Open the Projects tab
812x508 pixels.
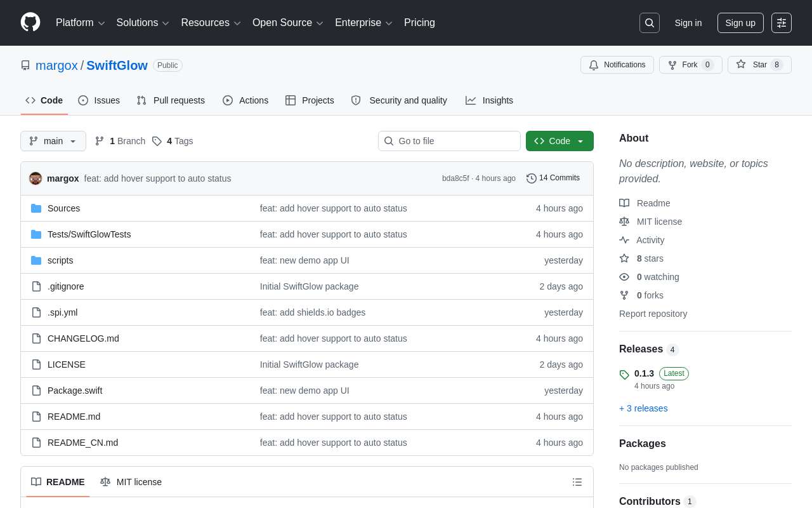tap(310, 100)
